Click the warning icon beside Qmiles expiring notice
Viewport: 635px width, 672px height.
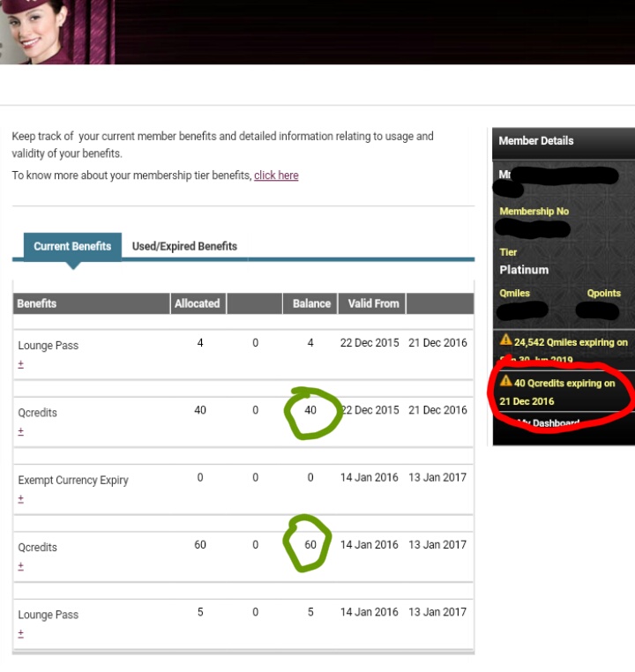click(x=505, y=340)
